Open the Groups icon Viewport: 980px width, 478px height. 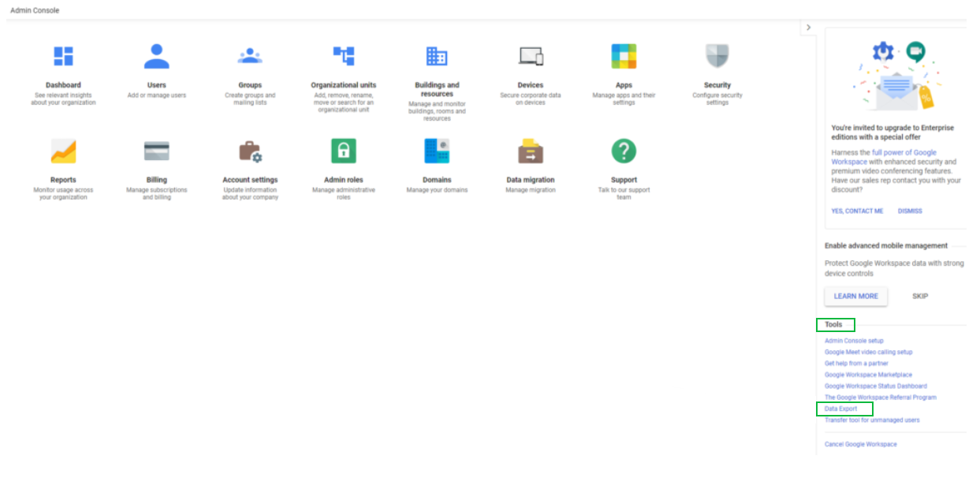(x=250, y=56)
